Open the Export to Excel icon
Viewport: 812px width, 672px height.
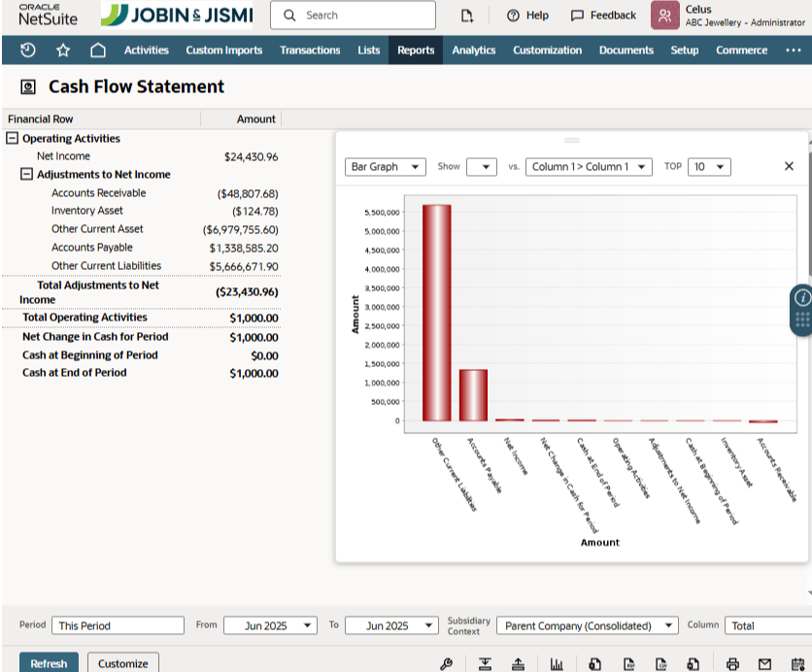pyautogui.click(x=597, y=661)
